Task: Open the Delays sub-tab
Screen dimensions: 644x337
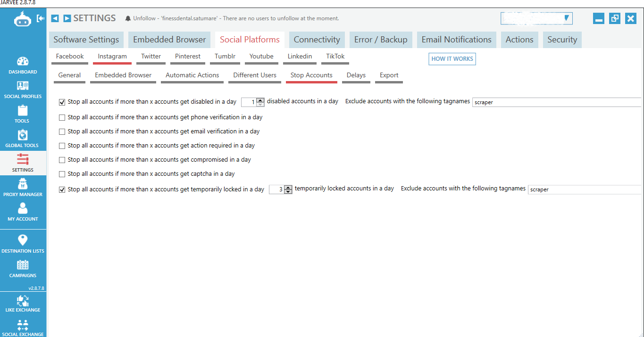Action: click(356, 75)
